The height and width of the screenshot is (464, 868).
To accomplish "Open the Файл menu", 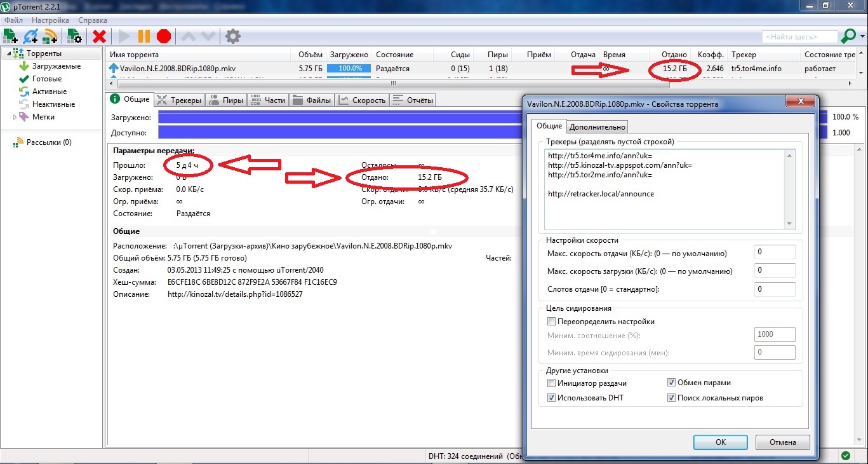I will click(x=13, y=20).
